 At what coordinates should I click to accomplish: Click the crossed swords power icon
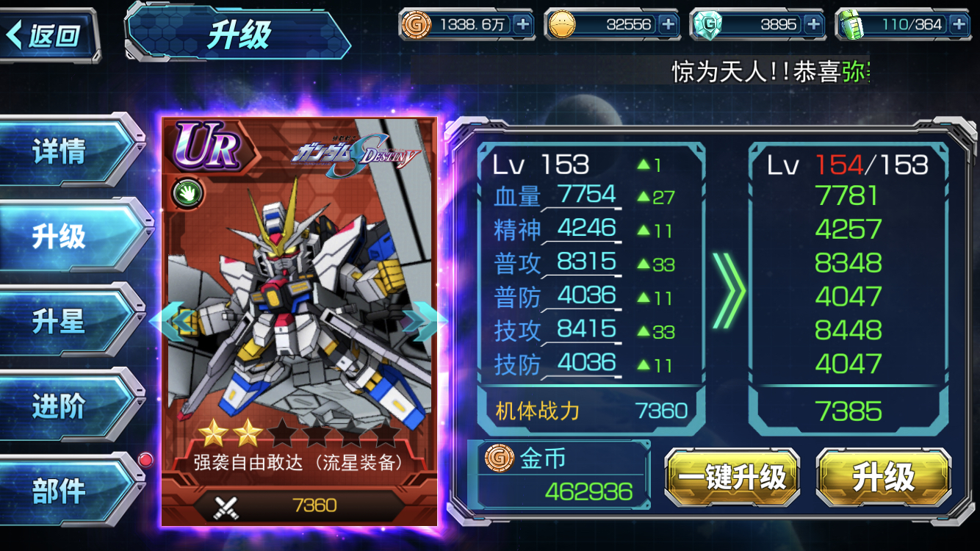[x=226, y=505]
